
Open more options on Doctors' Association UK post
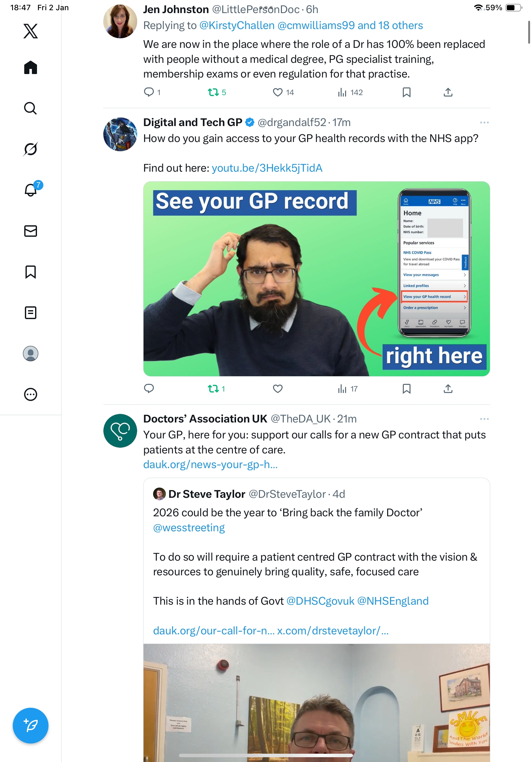[x=484, y=419]
